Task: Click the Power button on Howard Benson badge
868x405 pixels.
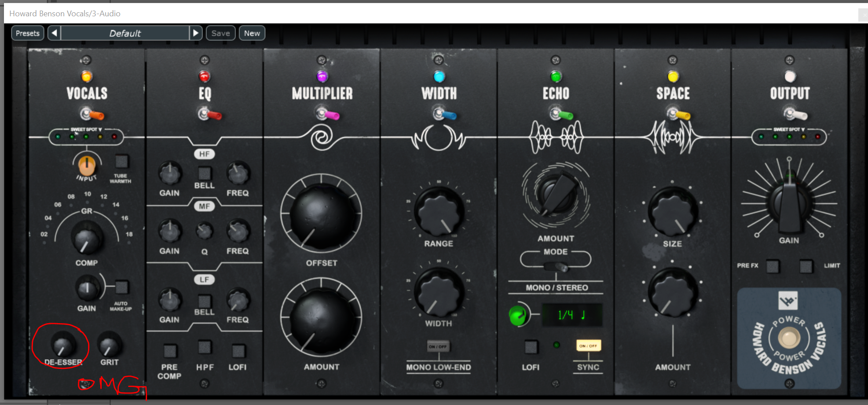Action: tap(789, 338)
